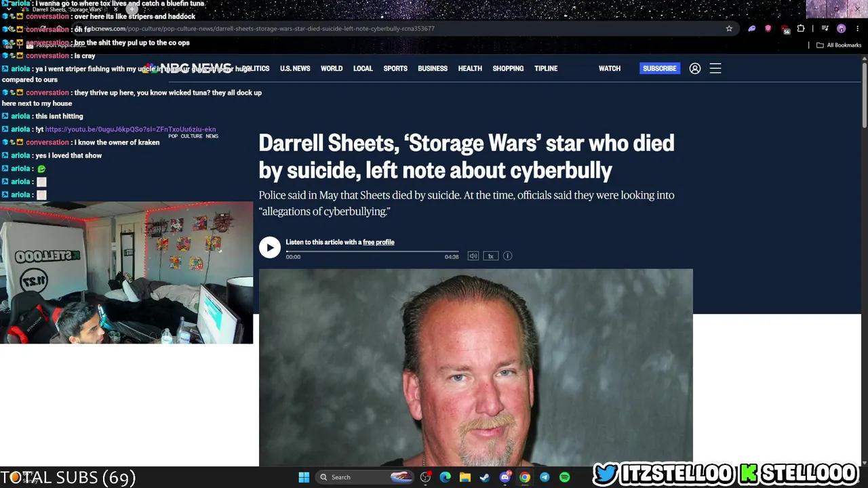Click the POP CULTURE NEWS category label

193,136
